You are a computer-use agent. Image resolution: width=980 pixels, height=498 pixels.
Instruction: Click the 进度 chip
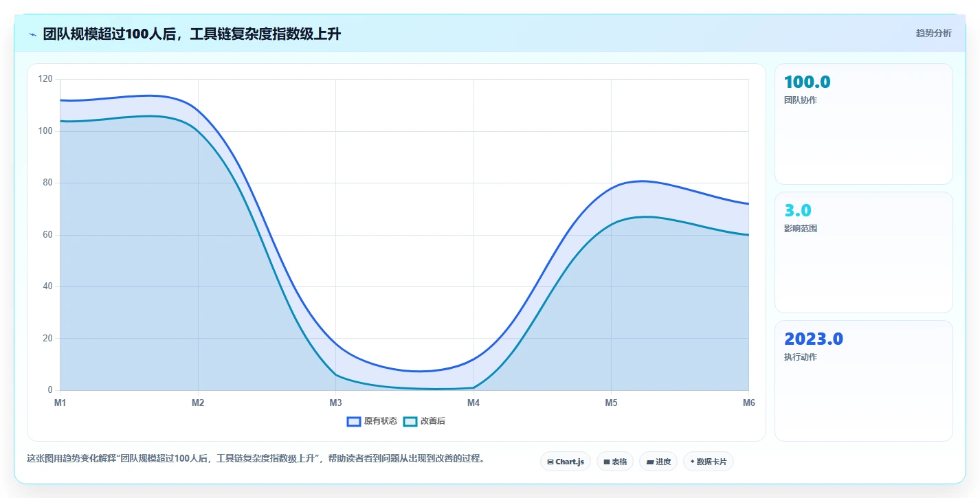658,462
